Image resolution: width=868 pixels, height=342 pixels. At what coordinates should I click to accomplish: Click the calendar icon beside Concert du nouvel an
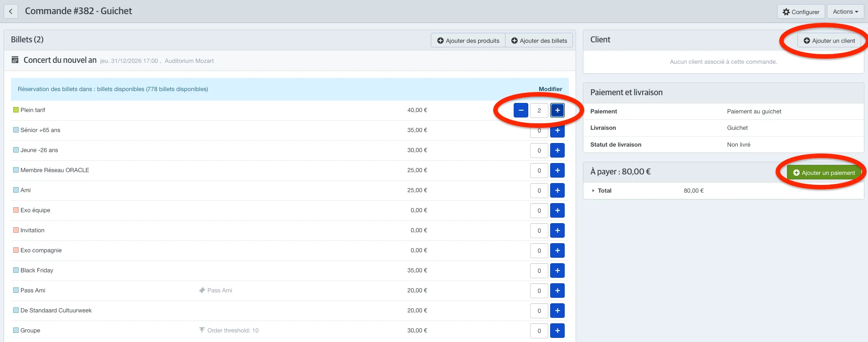(x=15, y=60)
